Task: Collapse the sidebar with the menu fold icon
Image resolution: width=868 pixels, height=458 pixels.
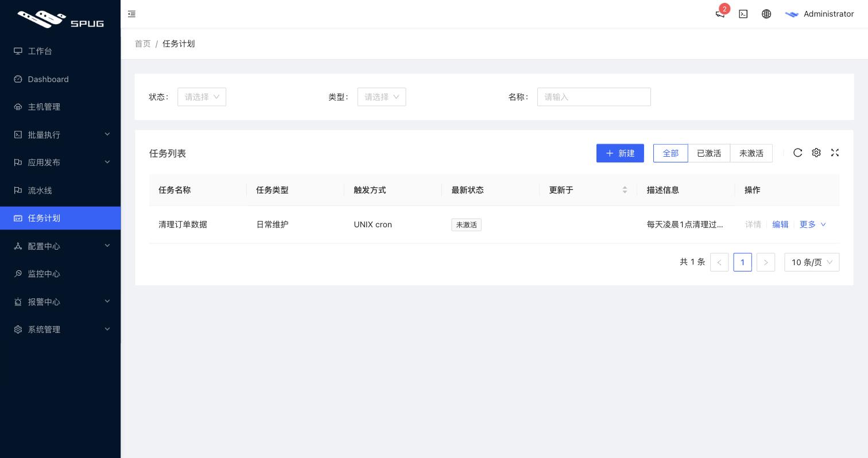Action: pos(131,14)
